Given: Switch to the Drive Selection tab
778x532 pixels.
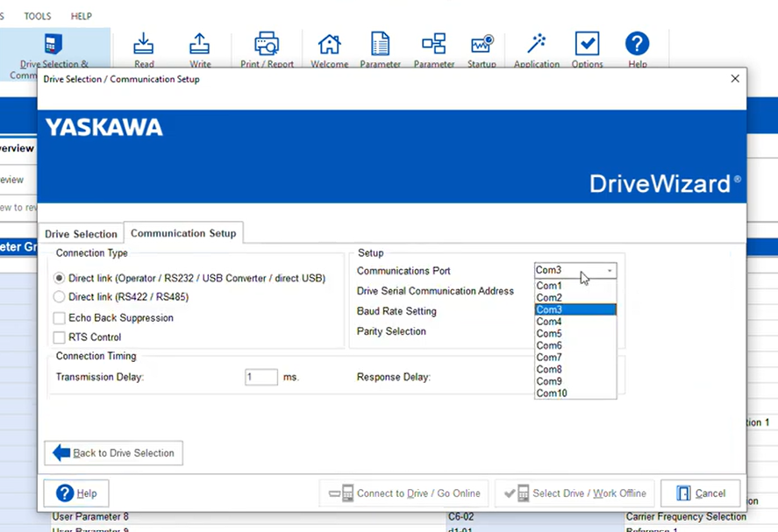Looking at the screenshot, I should (81, 234).
